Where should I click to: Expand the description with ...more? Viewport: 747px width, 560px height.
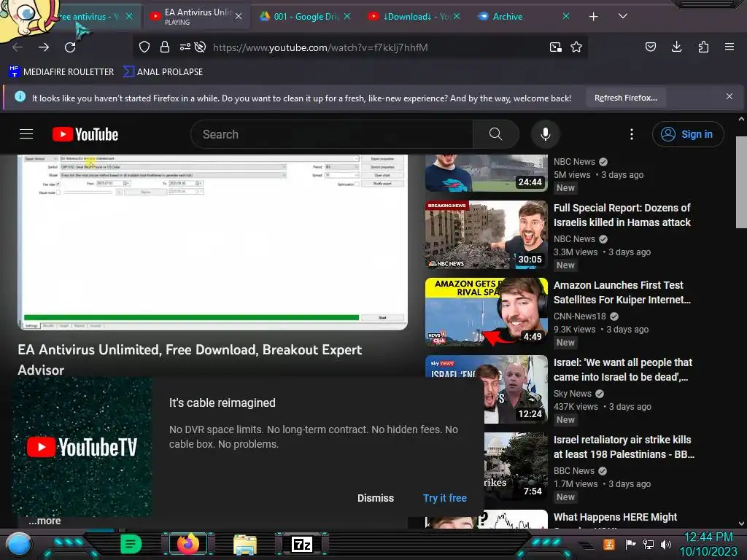point(44,521)
